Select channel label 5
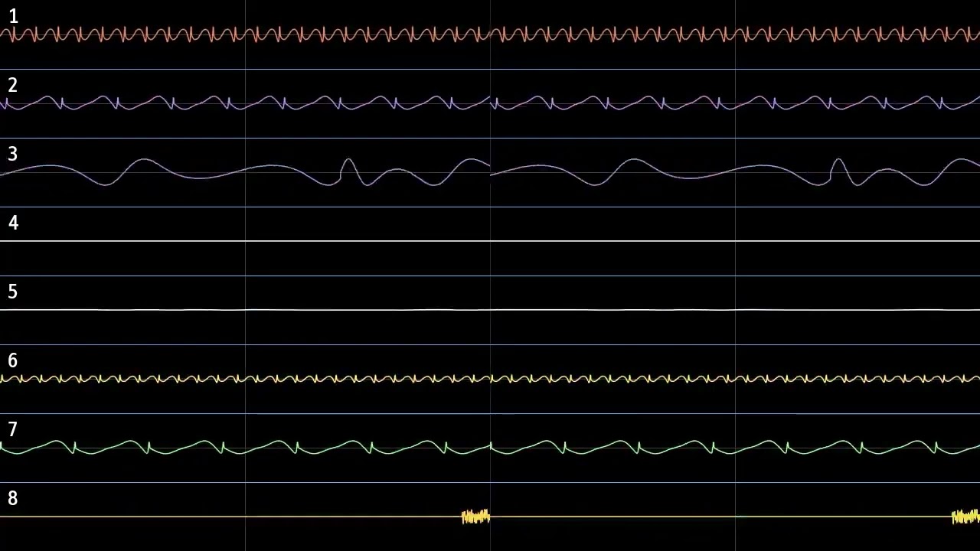The width and height of the screenshot is (980, 551). [x=13, y=292]
